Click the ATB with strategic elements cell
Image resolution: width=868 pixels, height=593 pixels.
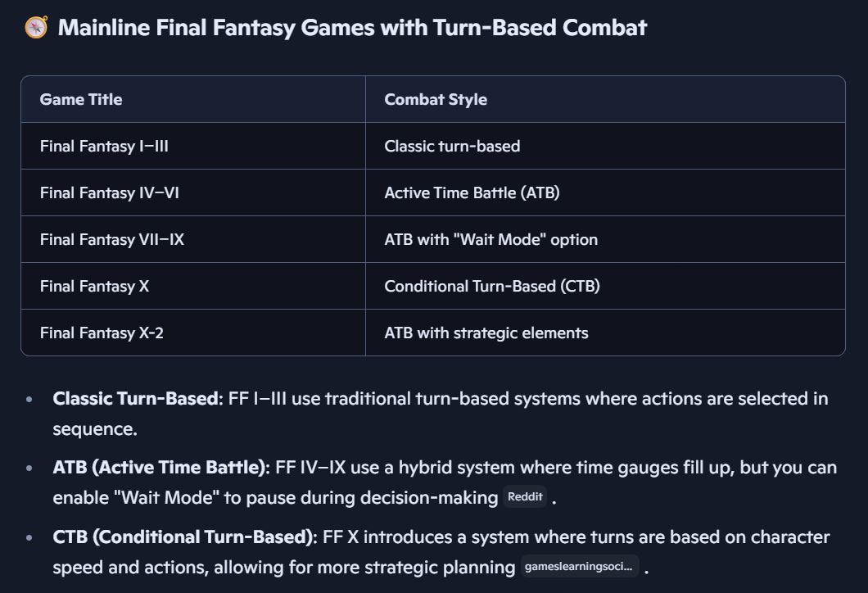click(486, 333)
